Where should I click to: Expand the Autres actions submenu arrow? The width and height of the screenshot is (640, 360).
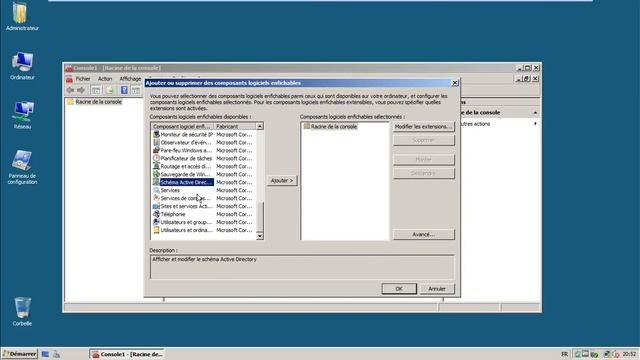[535, 124]
